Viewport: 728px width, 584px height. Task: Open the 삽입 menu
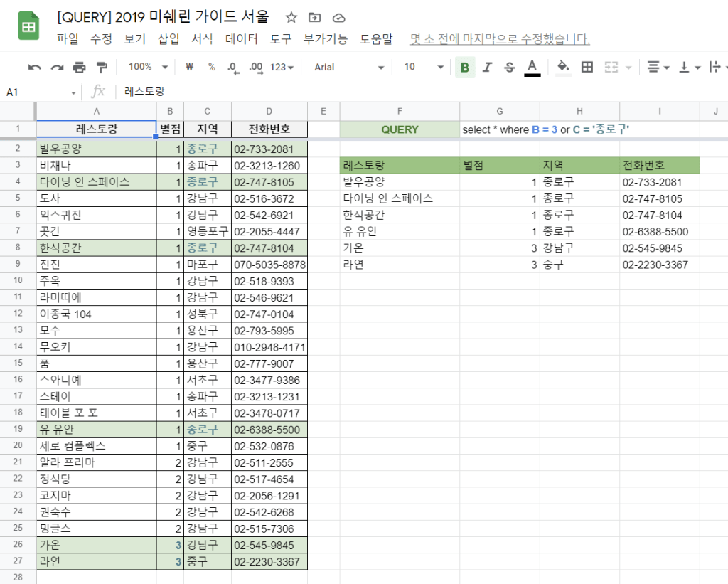click(168, 39)
